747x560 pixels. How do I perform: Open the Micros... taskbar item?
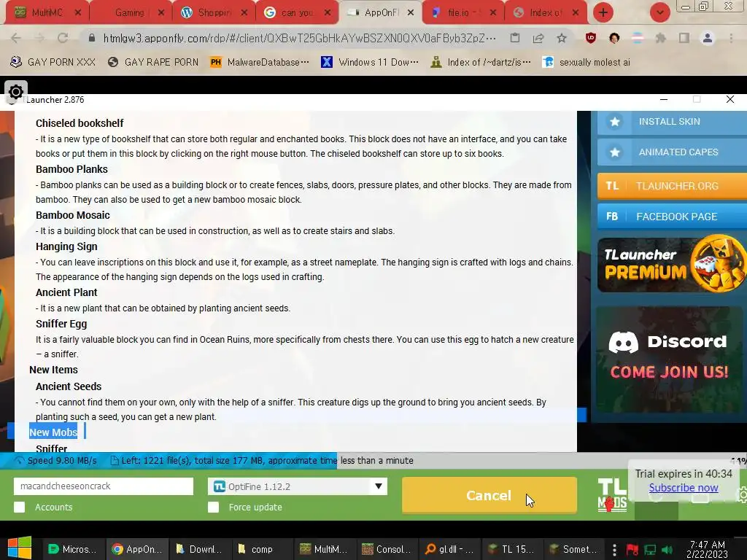(73, 550)
